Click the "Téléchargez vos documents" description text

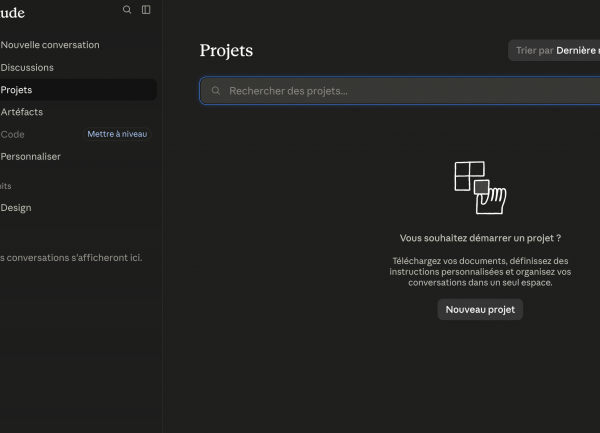click(x=480, y=272)
